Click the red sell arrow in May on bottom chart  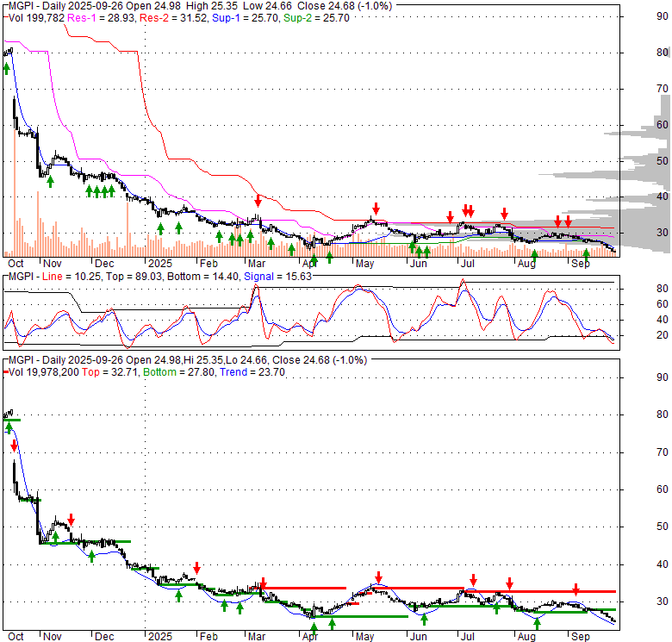click(x=378, y=577)
